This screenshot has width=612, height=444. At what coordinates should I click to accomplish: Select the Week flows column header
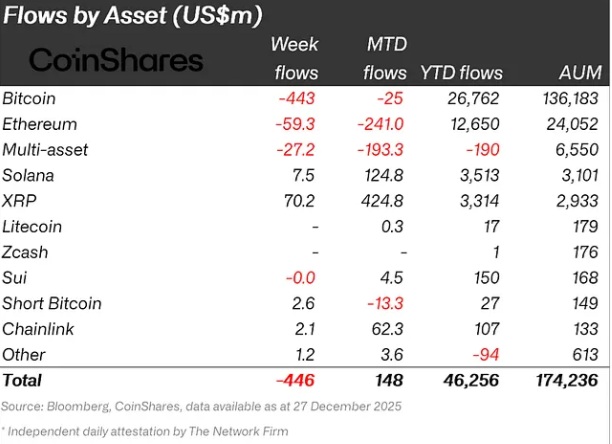click(x=296, y=58)
